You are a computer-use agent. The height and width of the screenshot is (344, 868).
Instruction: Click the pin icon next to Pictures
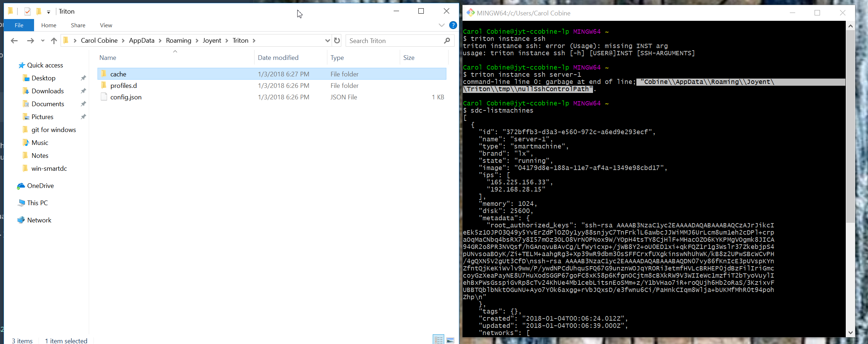coord(83,117)
